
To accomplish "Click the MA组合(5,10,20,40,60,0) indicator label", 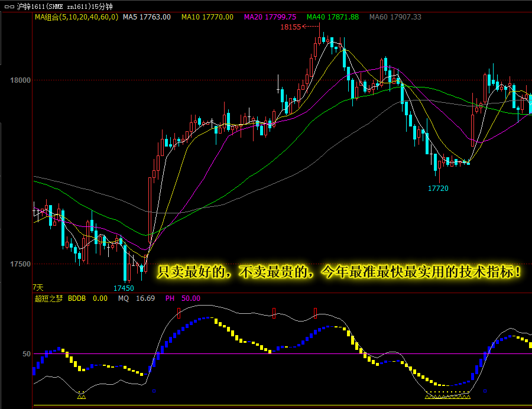I will point(76,17).
